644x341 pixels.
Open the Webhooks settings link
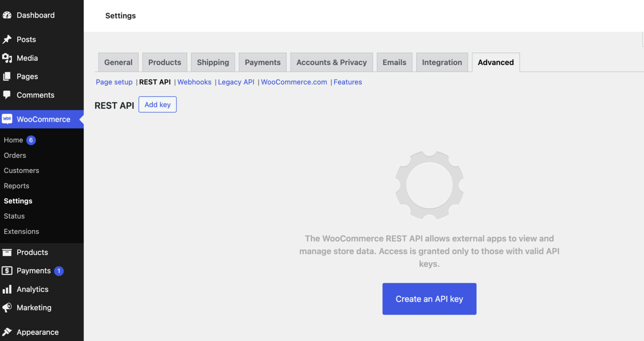pos(194,82)
